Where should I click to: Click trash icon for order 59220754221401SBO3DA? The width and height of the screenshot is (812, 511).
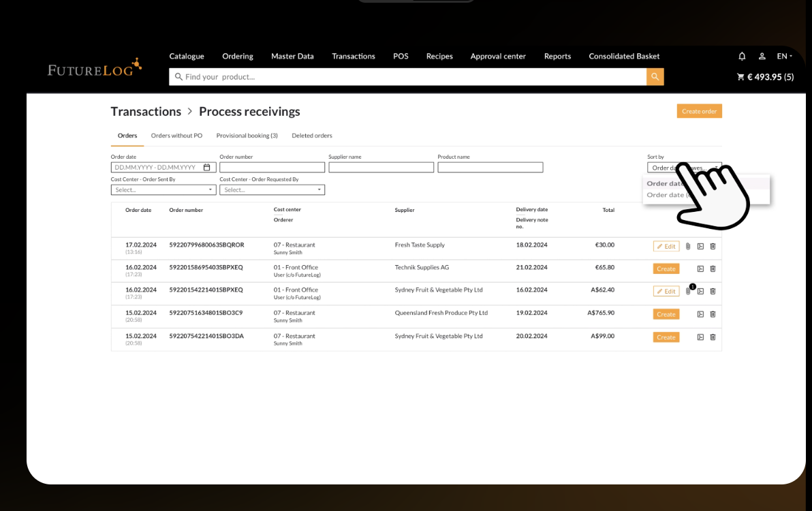click(x=713, y=337)
